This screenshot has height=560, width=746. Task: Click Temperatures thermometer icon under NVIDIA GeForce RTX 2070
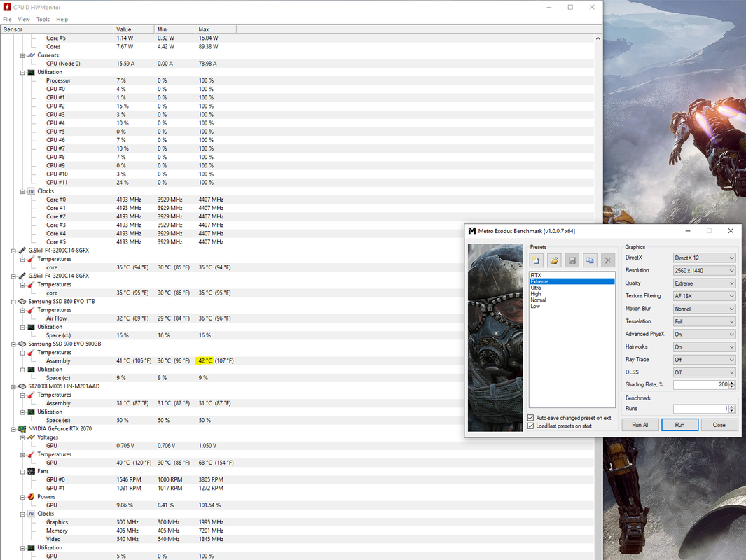point(31,454)
